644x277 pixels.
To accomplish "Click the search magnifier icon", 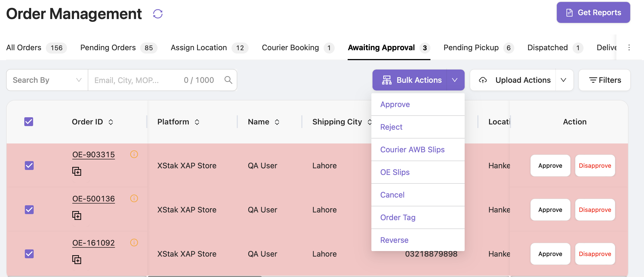I will tap(228, 80).
